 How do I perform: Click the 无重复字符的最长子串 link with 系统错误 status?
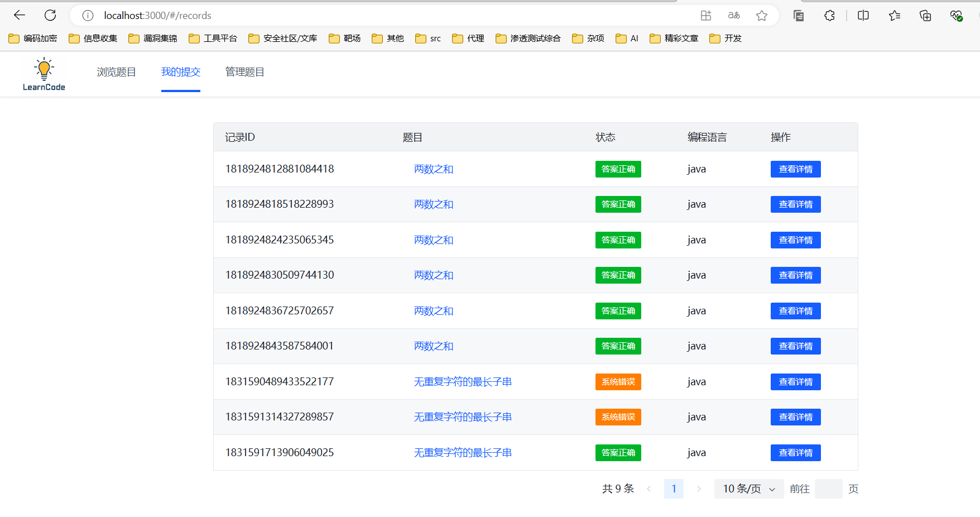coord(462,381)
